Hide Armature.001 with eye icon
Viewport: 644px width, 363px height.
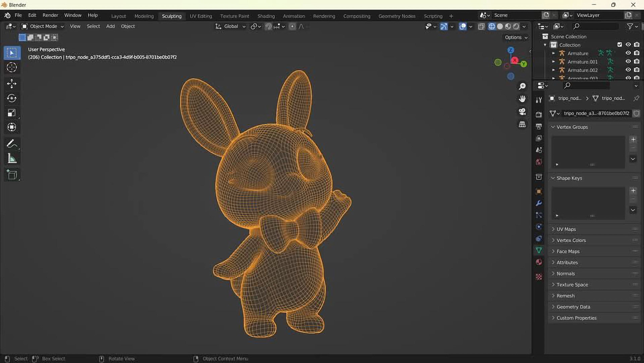628,61
